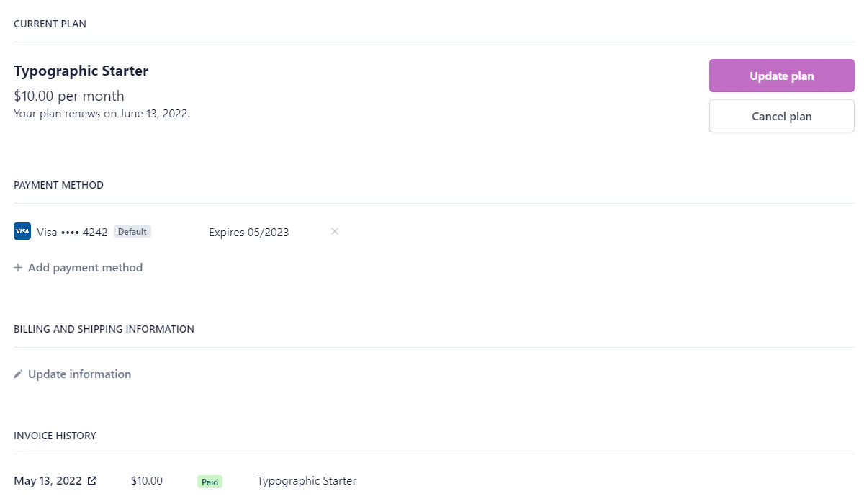This screenshot has height=504, width=864.
Task: Open the invoice via the external link icon
Action: tap(92, 481)
